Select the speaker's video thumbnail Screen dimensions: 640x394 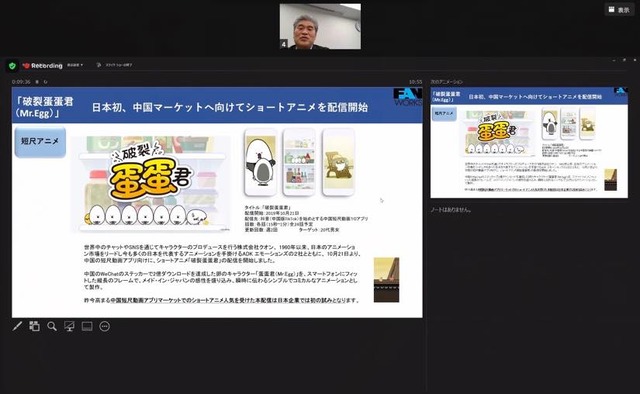320,27
